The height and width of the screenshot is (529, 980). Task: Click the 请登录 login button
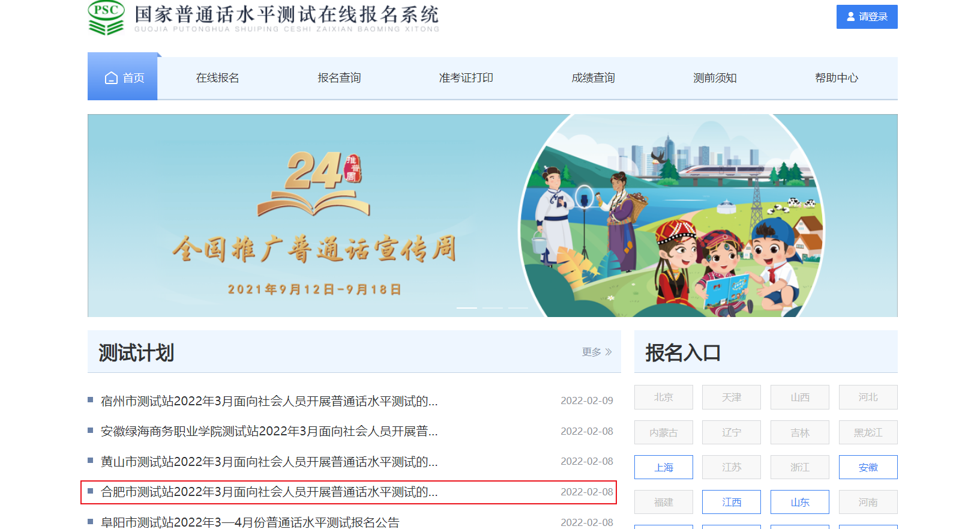tap(867, 17)
